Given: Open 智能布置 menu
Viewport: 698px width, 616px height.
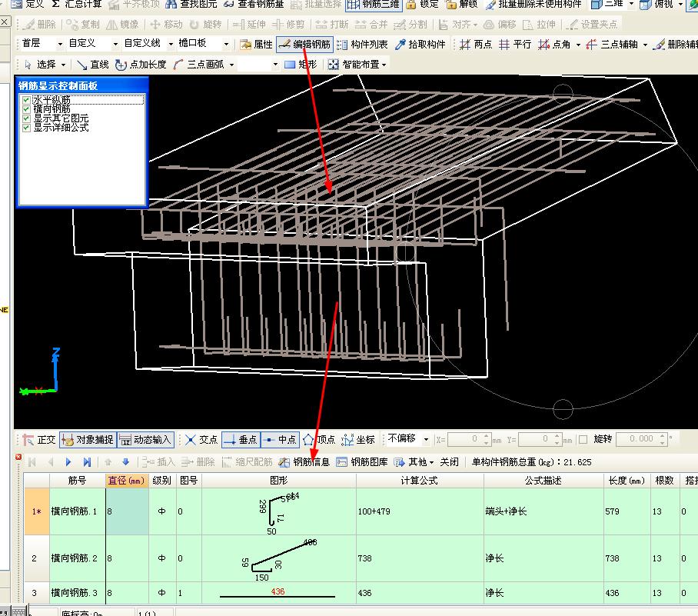Looking at the screenshot, I should tap(357, 65).
